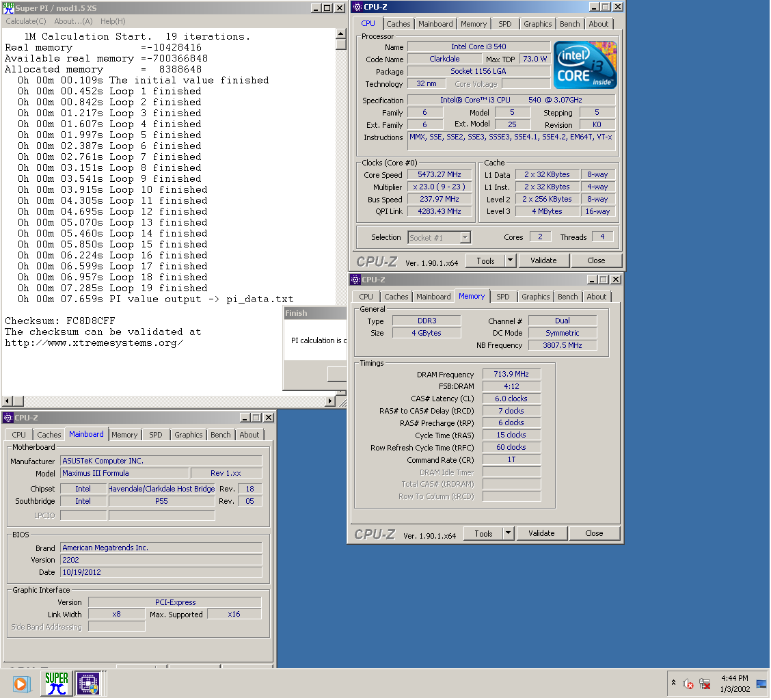Click Super PI vertical scrollbar up arrow
The image size is (771, 700).
point(341,33)
